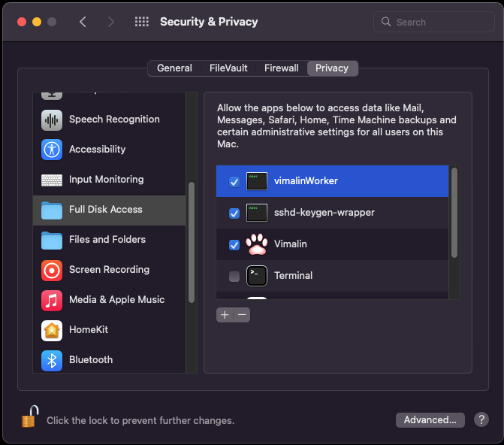504x445 pixels.
Task: Select the vimalinWorker row text
Action: pos(306,181)
